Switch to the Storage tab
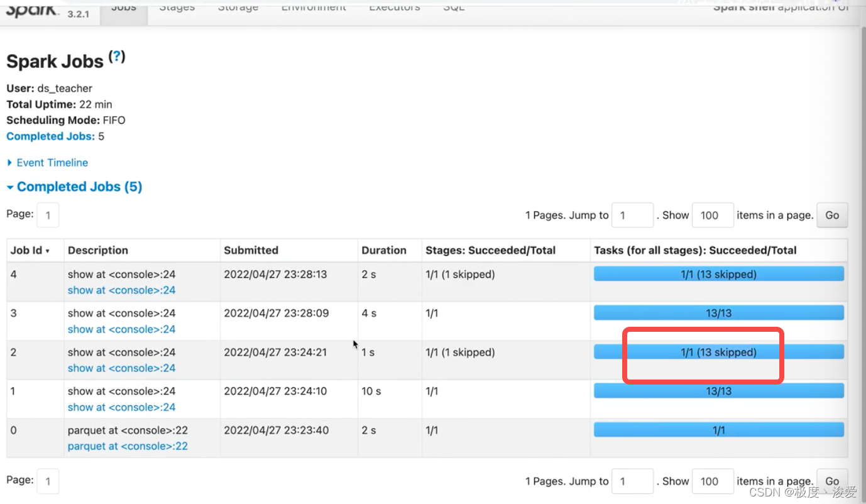This screenshot has width=866, height=504. pyautogui.click(x=239, y=8)
